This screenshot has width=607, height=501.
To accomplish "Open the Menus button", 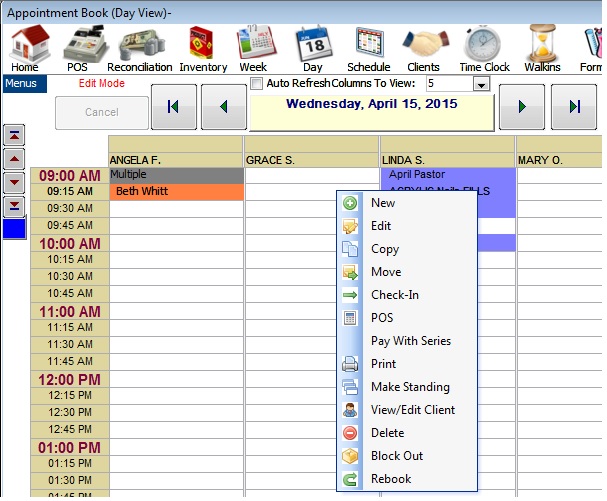I will (x=24, y=84).
